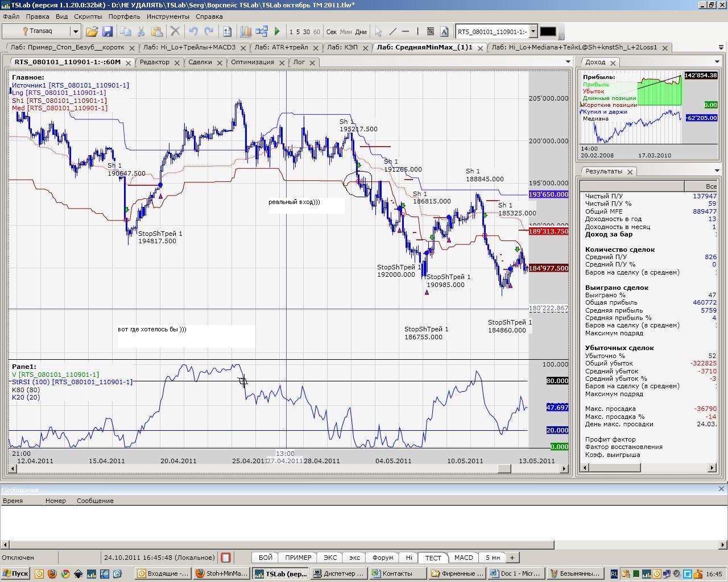Expand the RTS_080101 instrument combo box

click(533, 32)
